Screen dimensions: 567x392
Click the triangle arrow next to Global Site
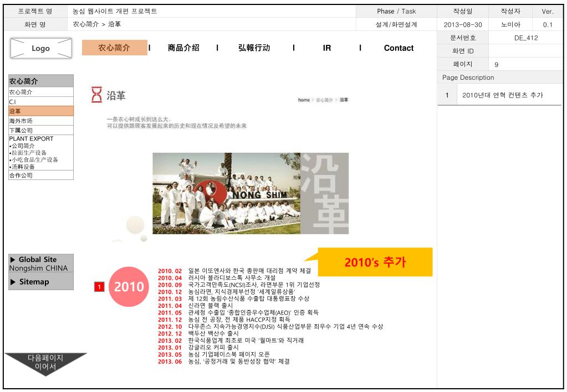pyautogui.click(x=13, y=260)
